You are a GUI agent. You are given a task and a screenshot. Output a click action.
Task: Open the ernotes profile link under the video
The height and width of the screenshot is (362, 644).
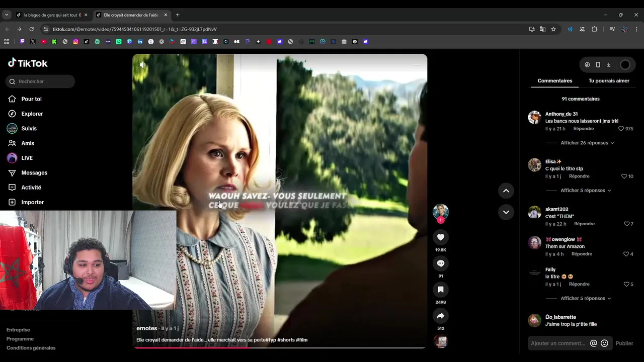[147, 328]
